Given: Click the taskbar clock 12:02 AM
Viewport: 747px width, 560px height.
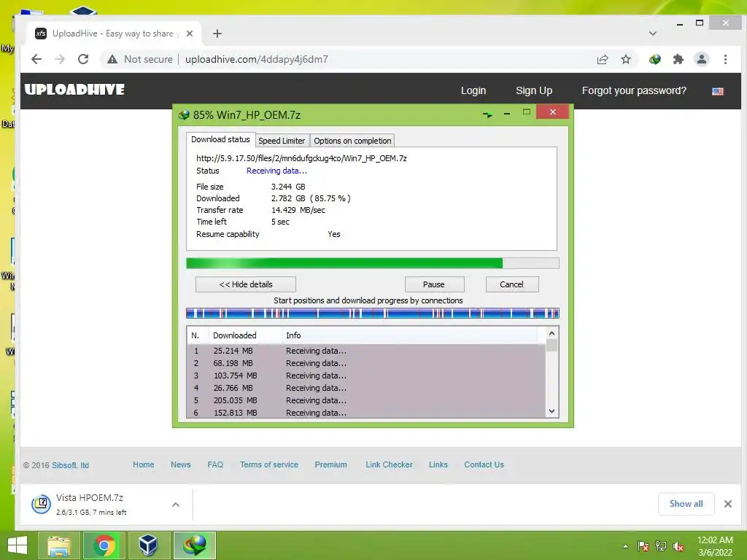Looking at the screenshot, I should tap(715, 540).
